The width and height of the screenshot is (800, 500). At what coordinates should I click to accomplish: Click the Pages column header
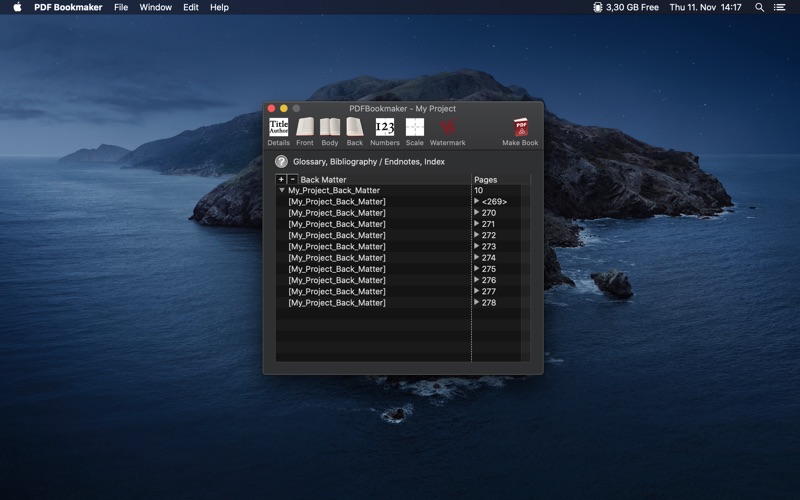tap(486, 180)
